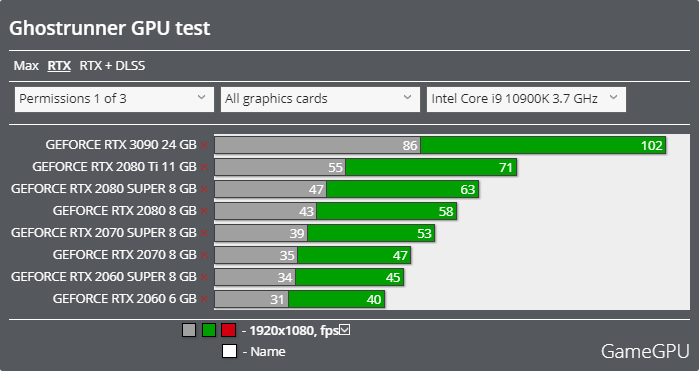
Task: Switch to the Max tab
Action: (26, 66)
